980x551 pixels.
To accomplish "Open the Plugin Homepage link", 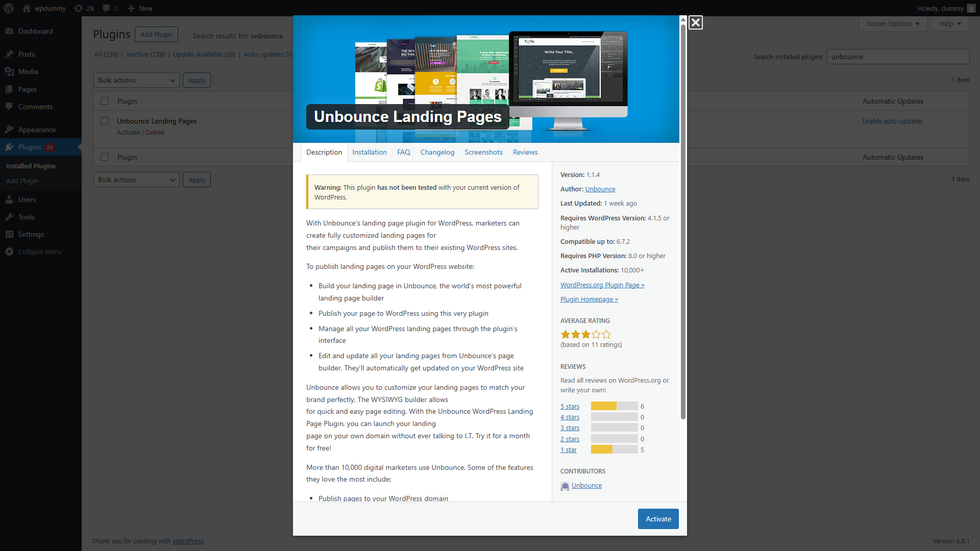I will click(x=589, y=299).
